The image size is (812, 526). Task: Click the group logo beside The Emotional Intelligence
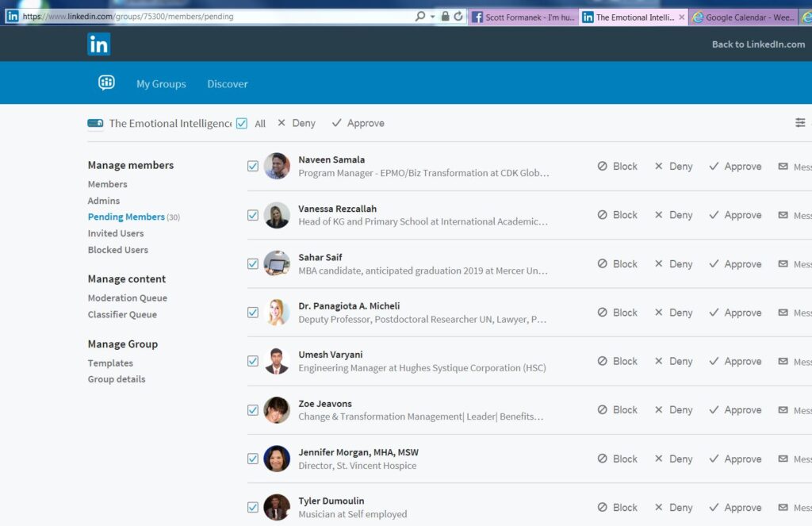(95, 123)
